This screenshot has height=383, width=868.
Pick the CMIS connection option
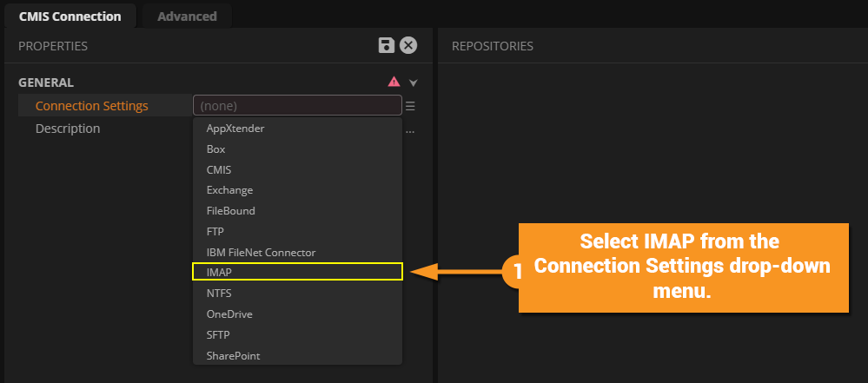coord(219,169)
